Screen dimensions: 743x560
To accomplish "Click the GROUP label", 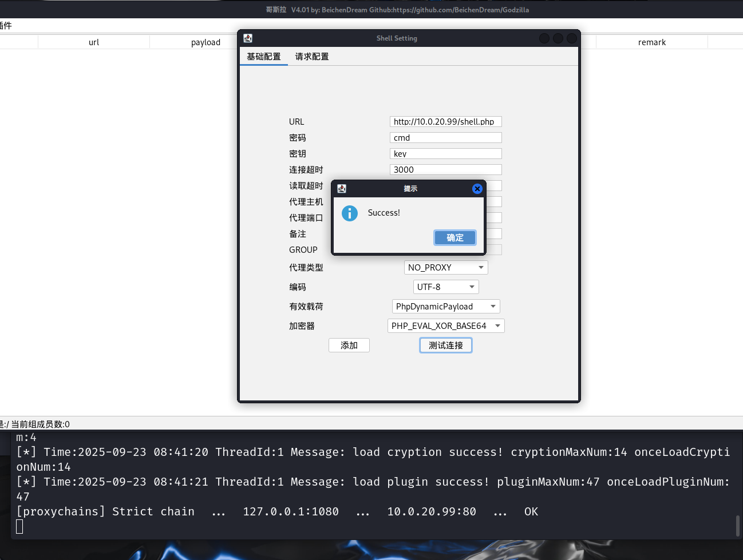I will pyautogui.click(x=303, y=250).
